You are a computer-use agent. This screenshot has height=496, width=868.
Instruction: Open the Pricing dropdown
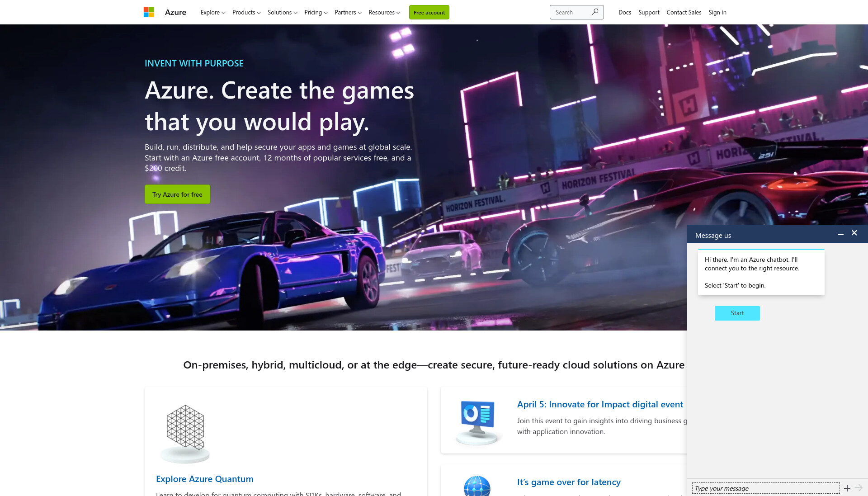pos(316,12)
